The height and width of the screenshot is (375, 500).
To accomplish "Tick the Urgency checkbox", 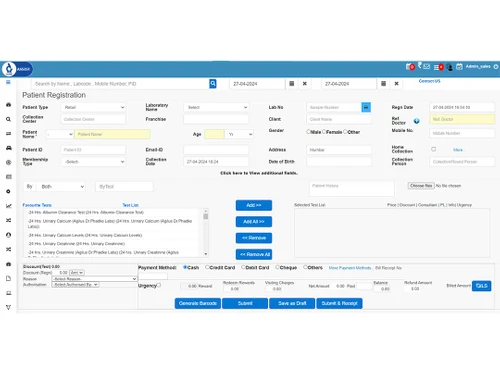I will coord(159,285).
